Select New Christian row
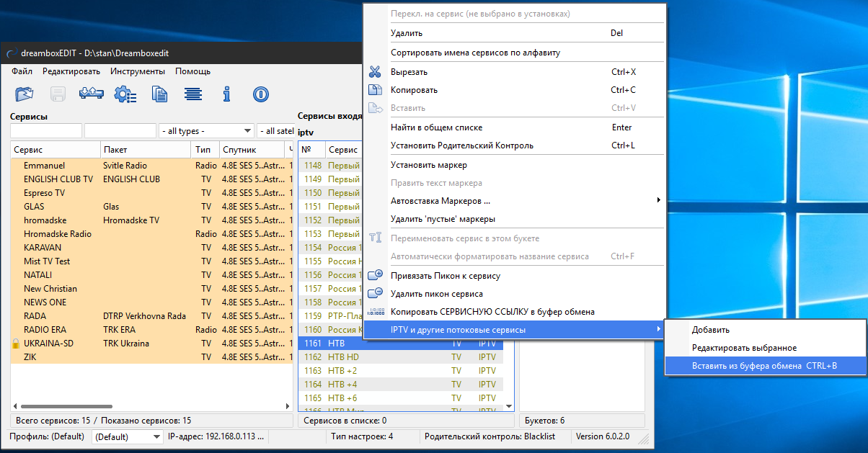This screenshot has width=868, height=453. 152,289
